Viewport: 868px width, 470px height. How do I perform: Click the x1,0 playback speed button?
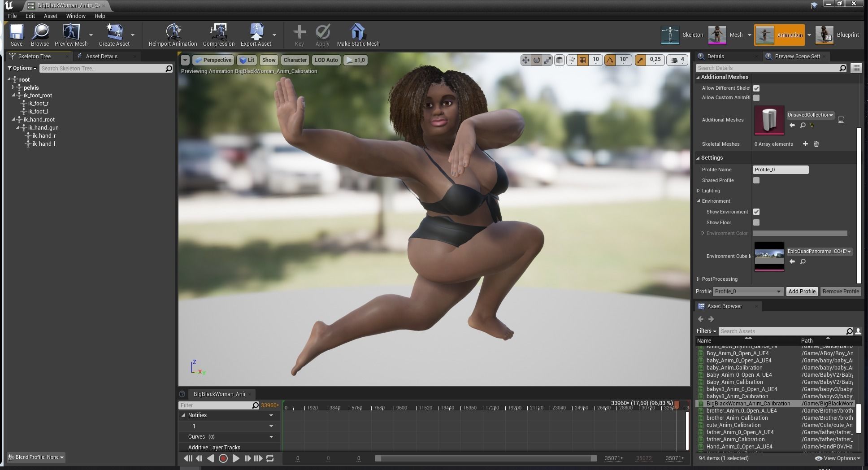point(356,60)
